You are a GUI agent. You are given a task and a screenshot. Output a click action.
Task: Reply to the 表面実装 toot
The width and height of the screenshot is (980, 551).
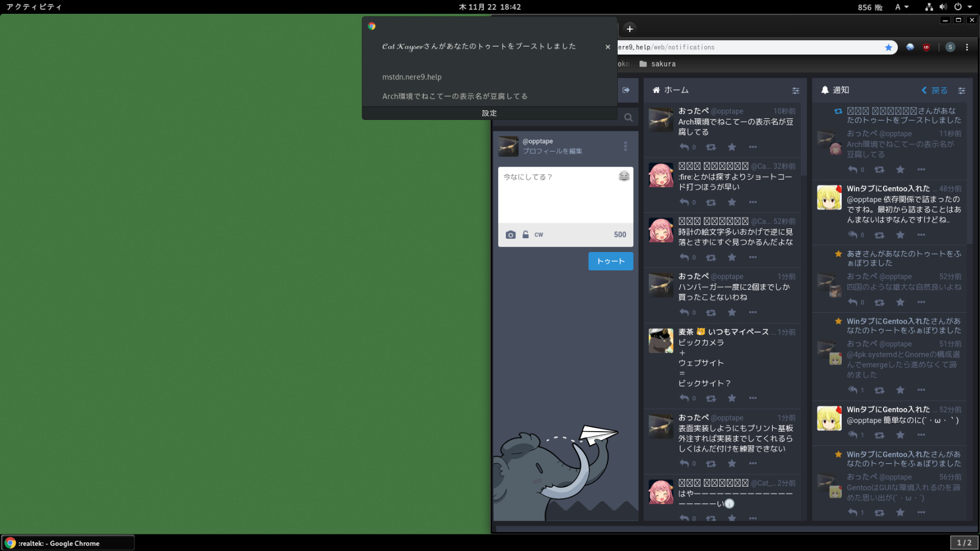(x=684, y=463)
